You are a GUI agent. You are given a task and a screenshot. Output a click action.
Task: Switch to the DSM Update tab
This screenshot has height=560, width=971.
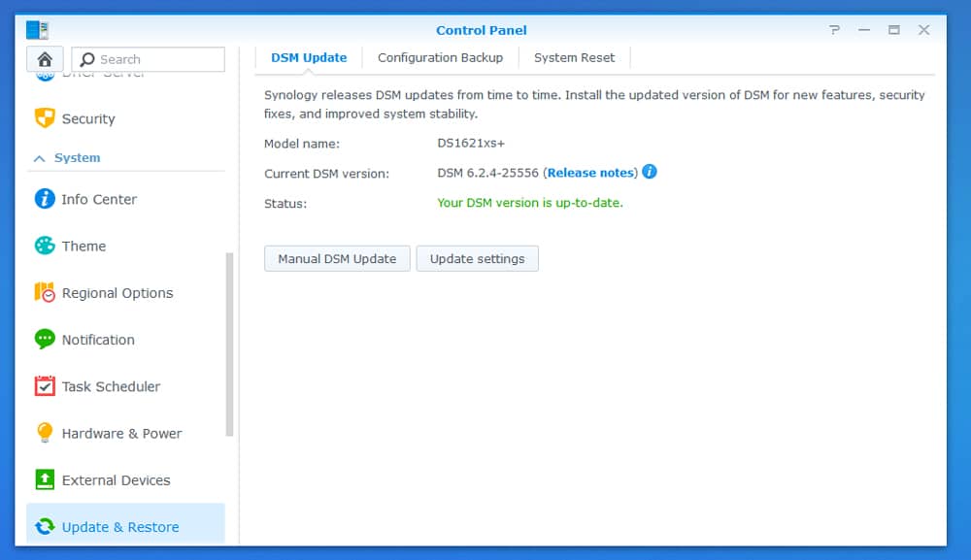click(309, 57)
